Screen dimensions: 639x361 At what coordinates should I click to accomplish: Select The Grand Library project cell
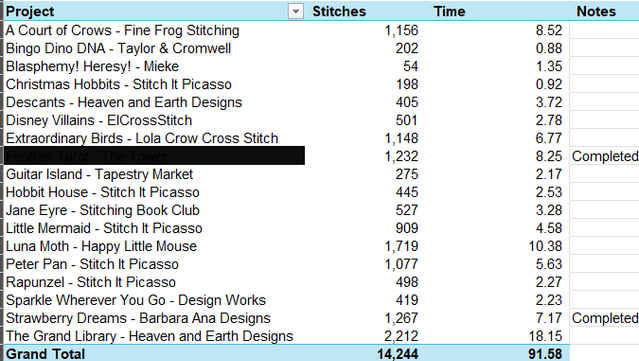point(154,336)
